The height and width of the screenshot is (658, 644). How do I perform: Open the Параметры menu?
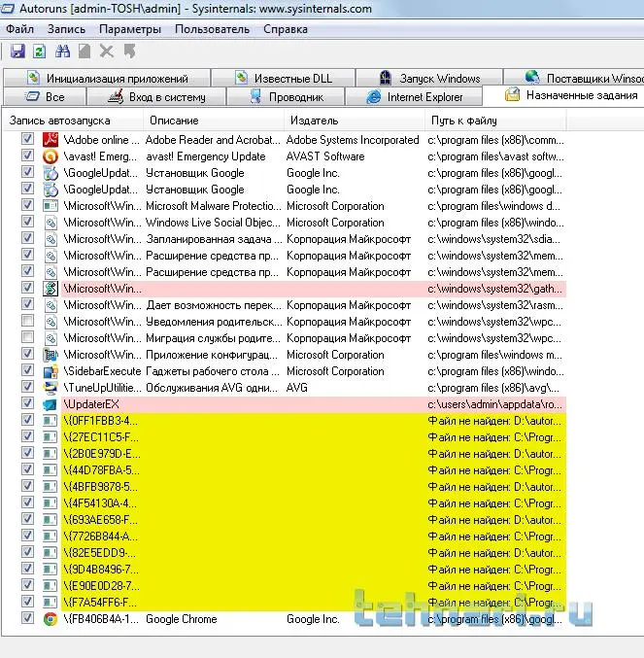[130, 29]
